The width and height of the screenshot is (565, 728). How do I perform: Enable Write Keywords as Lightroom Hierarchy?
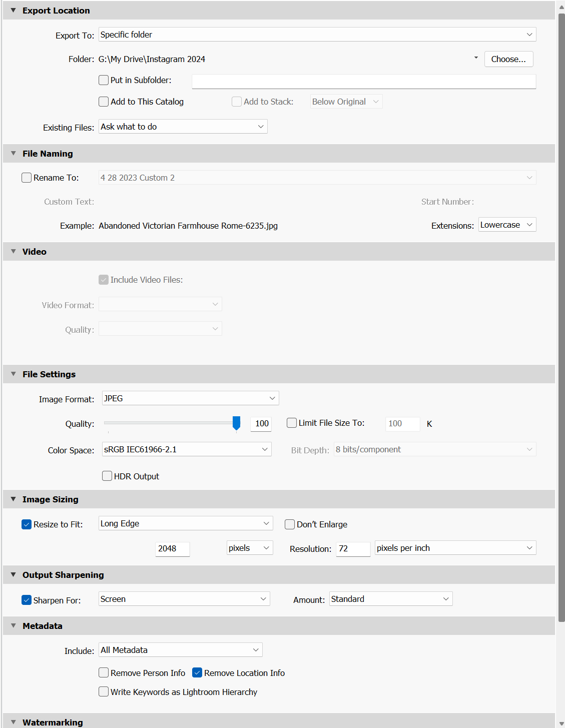coord(104,691)
